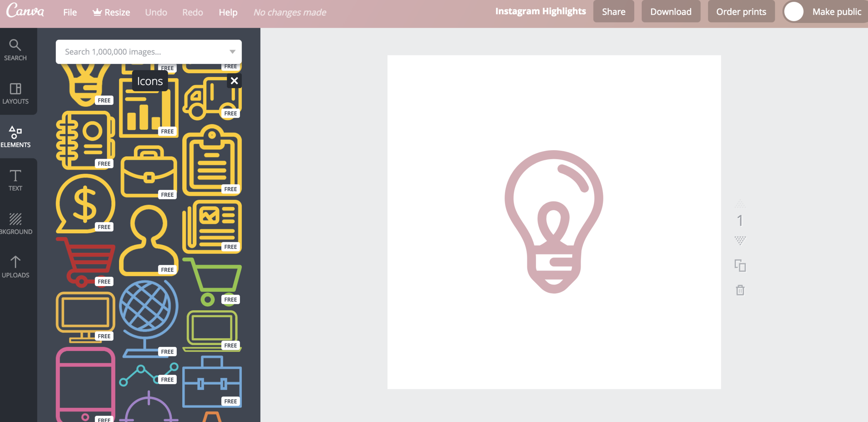Add the purple semicircle gauge icon

click(149, 406)
